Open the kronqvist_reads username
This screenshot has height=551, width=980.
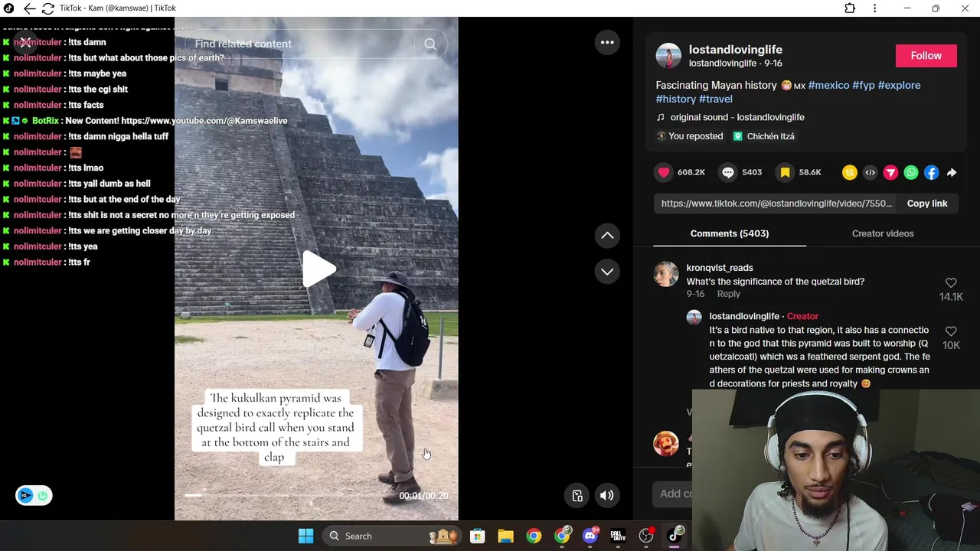pyautogui.click(x=720, y=268)
